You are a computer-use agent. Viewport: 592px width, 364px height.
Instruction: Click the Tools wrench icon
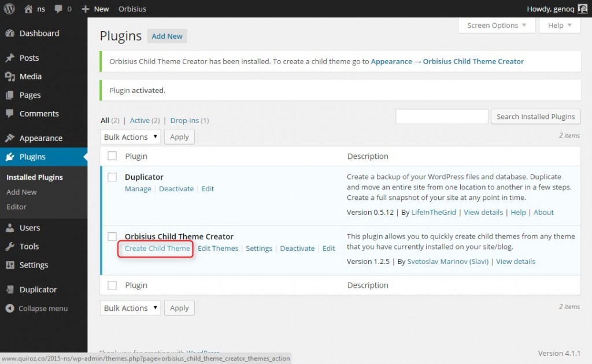click(x=10, y=246)
